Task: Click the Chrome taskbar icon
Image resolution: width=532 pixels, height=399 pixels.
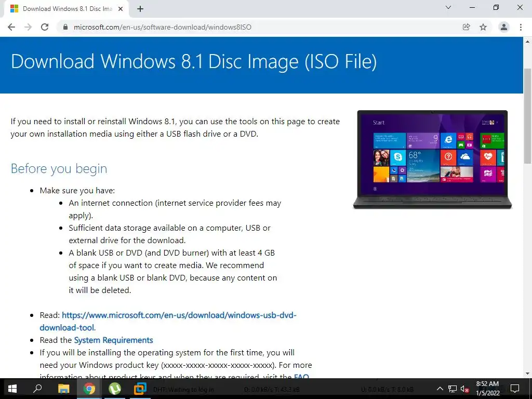Action: [x=89, y=389]
